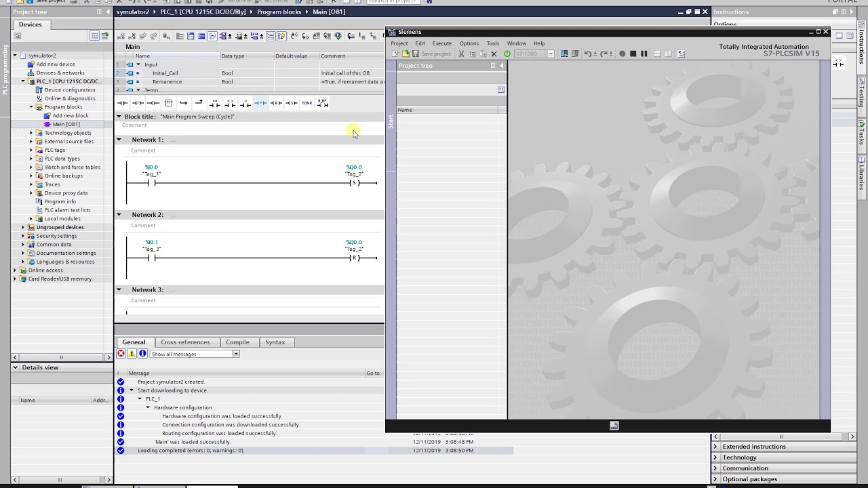The width and height of the screenshot is (868, 488).
Task: Collapse the Details view panel
Action: click(x=15, y=367)
